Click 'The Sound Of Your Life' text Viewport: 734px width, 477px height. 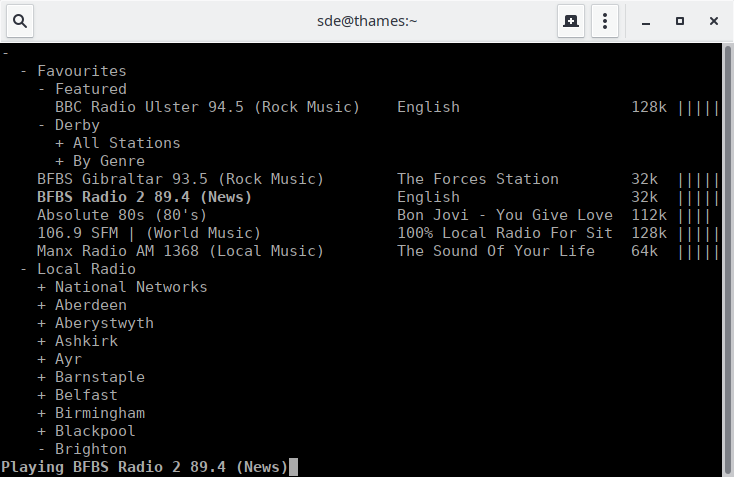point(496,251)
